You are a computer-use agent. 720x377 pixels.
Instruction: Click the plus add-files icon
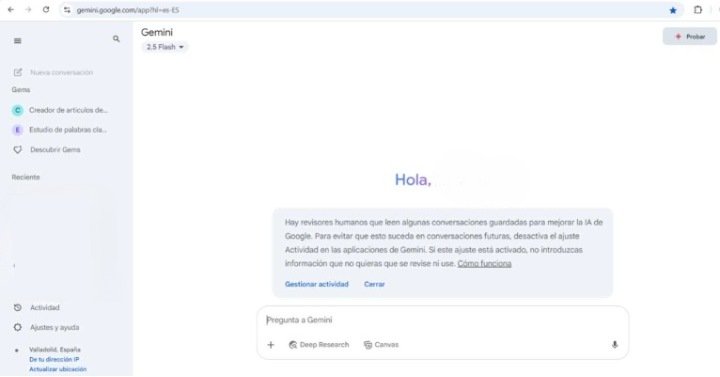click(x=271, y=345)
